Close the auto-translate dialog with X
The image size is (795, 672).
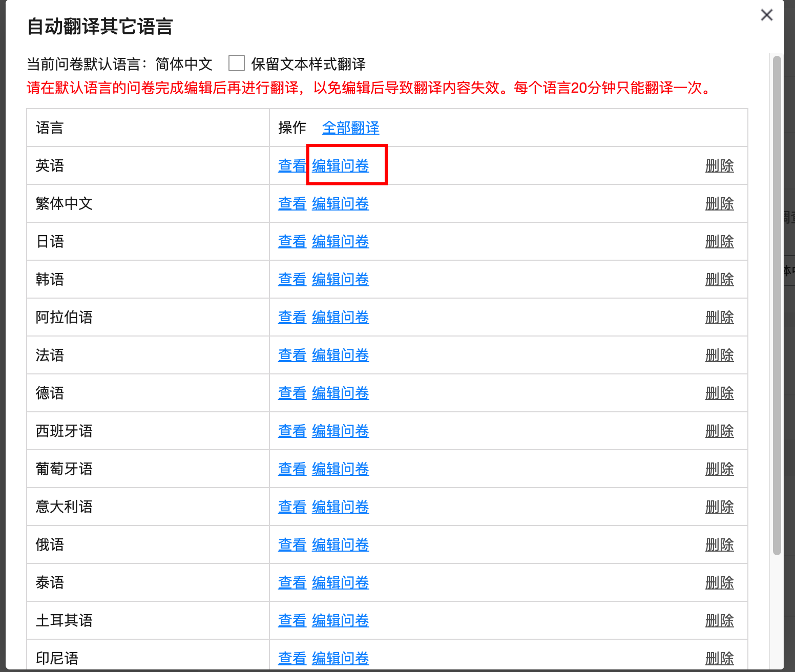[766, 15]
